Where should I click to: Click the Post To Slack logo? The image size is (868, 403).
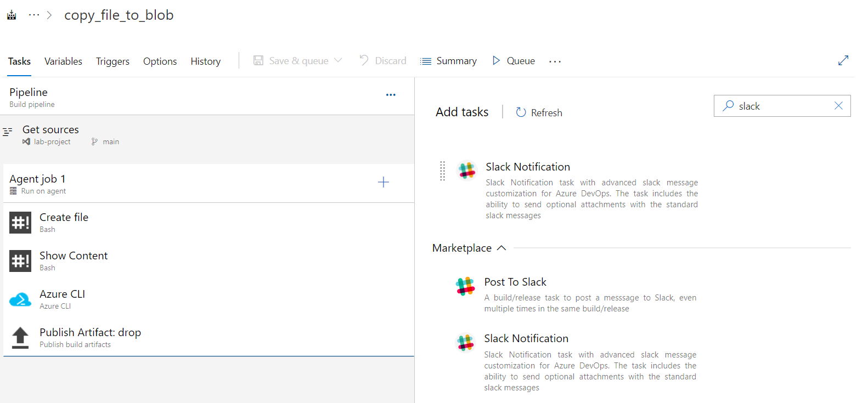(465, 286)
